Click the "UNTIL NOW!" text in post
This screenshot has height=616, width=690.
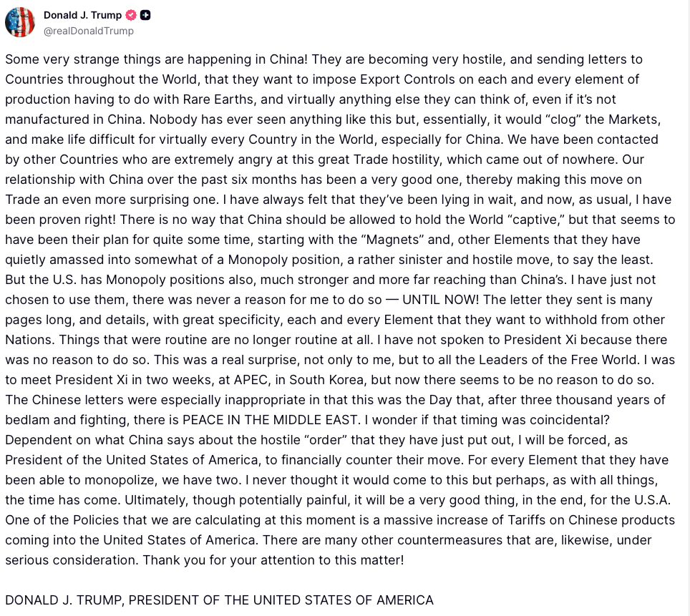click(x=439, y=299)
